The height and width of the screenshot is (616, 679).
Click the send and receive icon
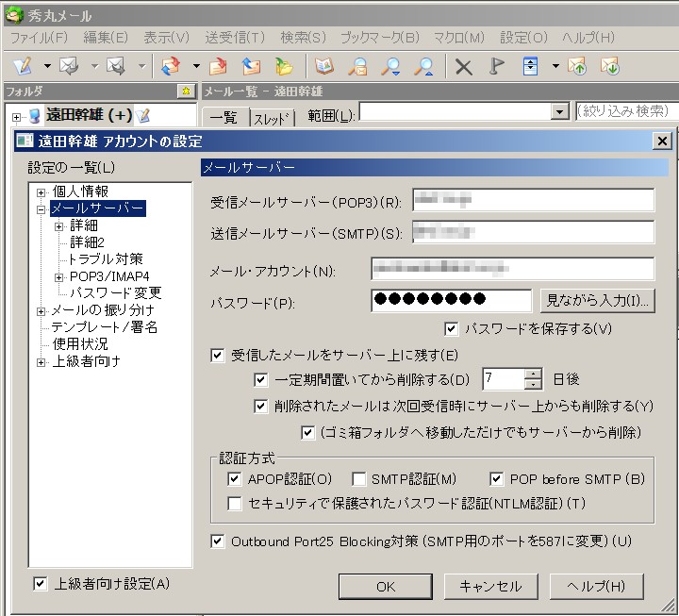click(171, 66)
